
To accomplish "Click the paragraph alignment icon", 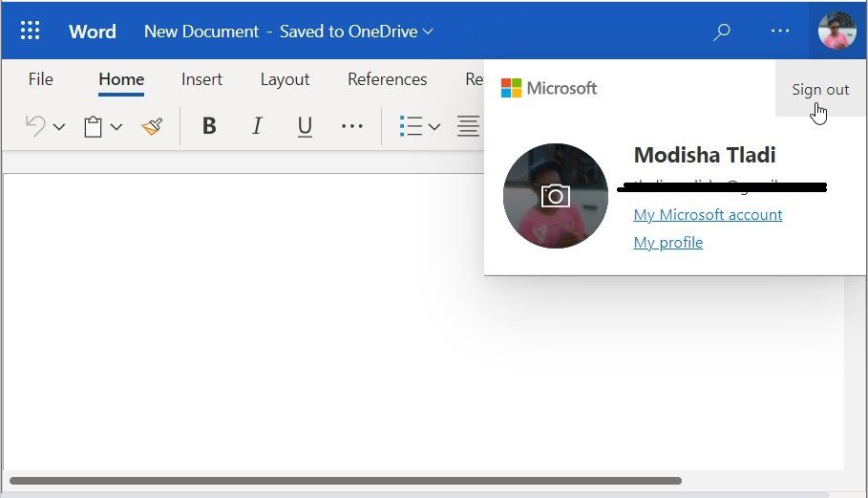I will 468,126.
